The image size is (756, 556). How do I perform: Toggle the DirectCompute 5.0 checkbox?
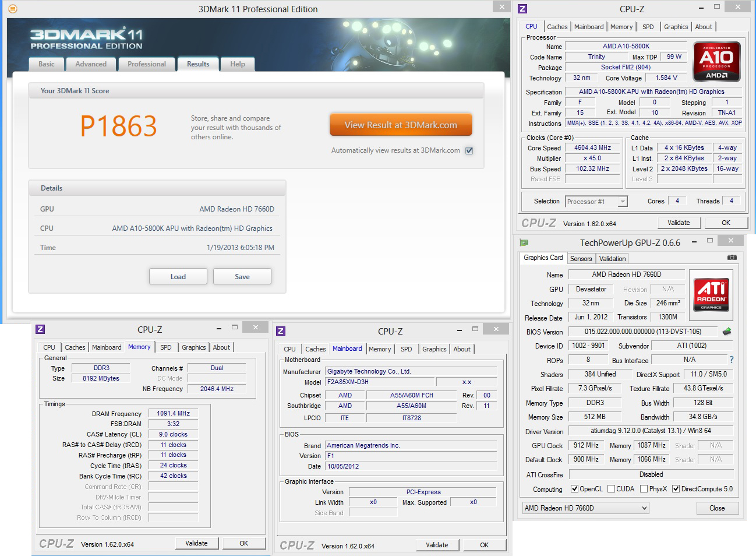pyautogui.click(x=676, y=489)
